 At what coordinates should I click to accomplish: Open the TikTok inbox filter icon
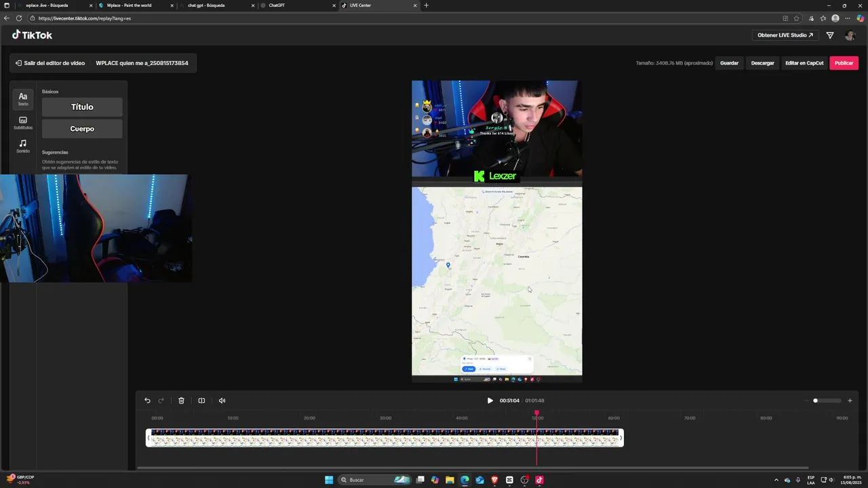click(829, 35)
